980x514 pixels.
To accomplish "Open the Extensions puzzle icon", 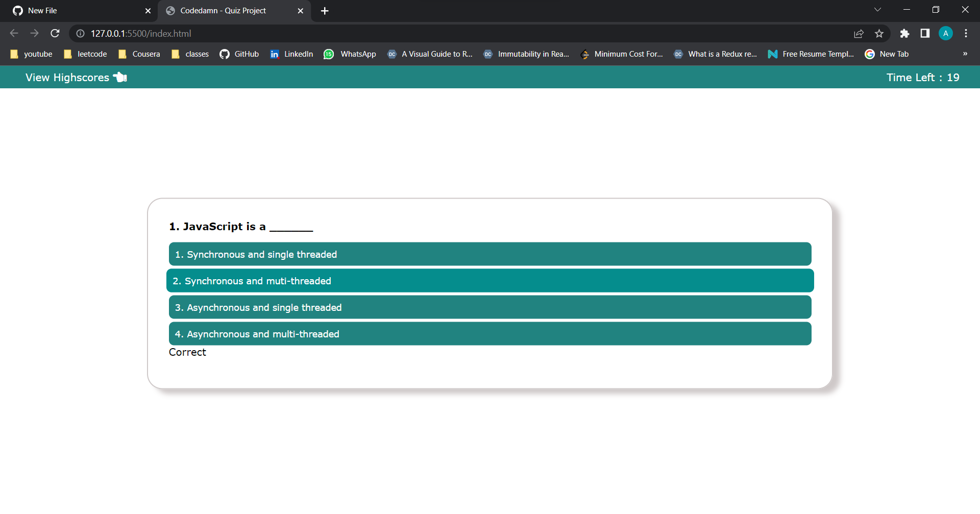I will pos(904,33).
